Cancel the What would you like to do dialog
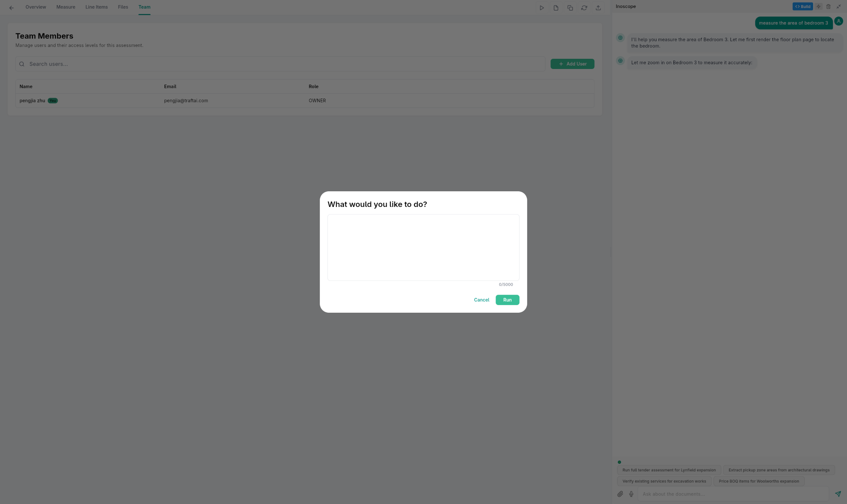The image size is (847, 504). coord(481,300)
